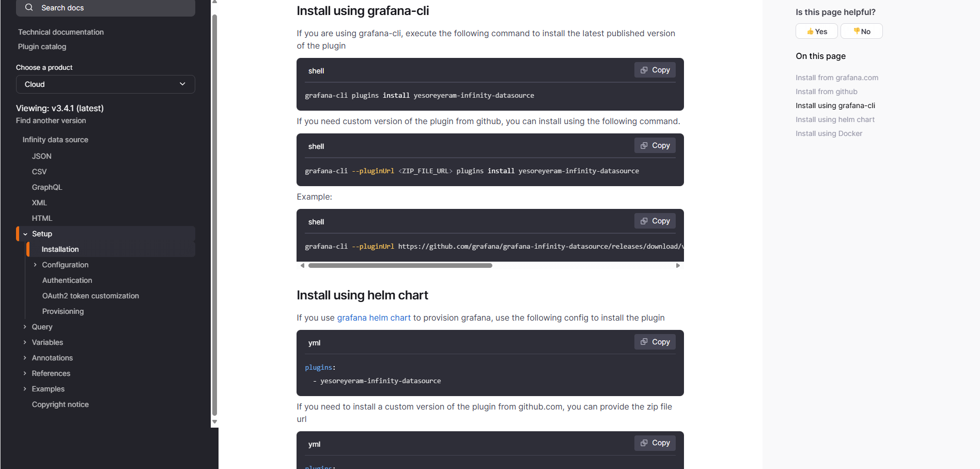Open the grafana helm chart link

374,317
